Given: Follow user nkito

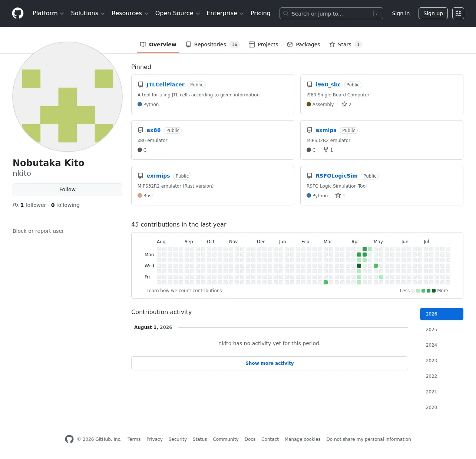Looking at the screenshot, I should click(67, 189).
